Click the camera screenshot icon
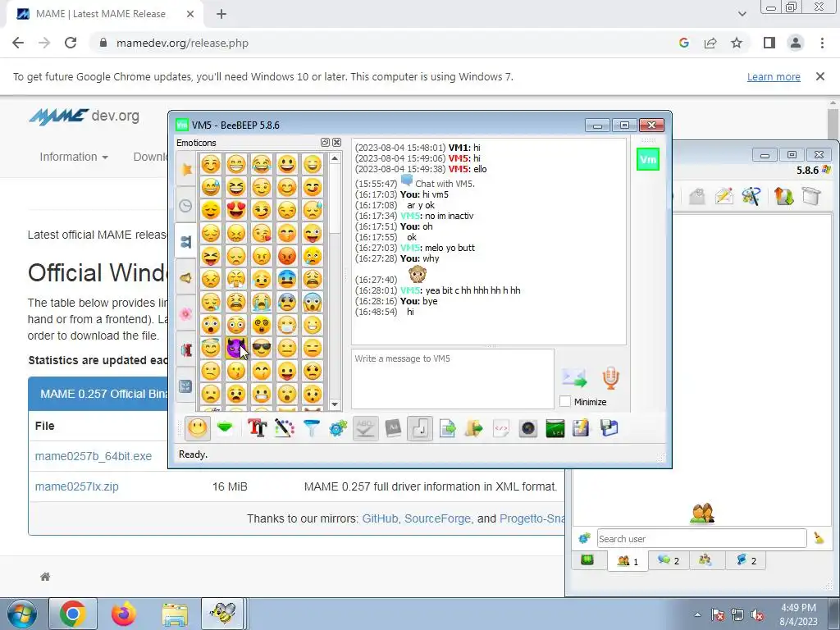The height and width of the screenshot is (630, 840). click(x=527, y=428)
